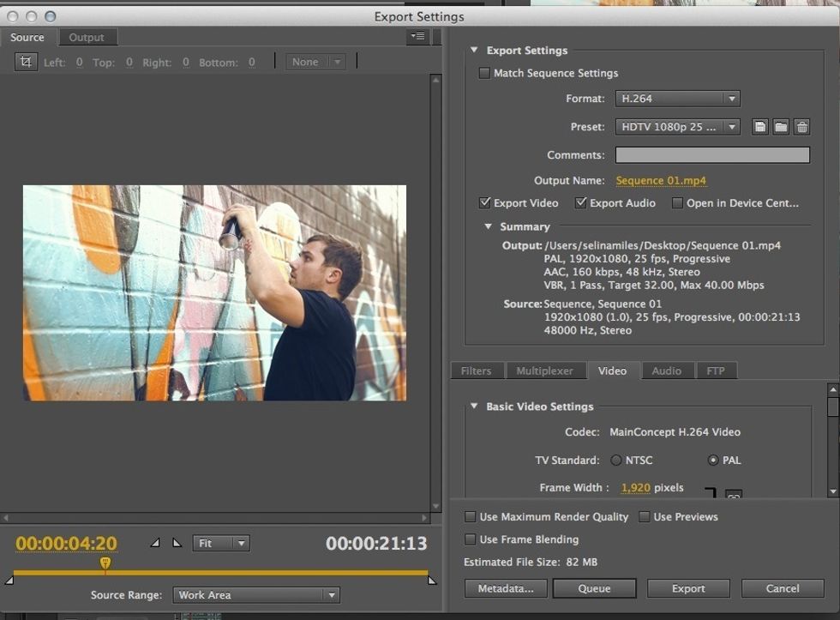
Task: Click the Save Preset icon
Action: coord(760,126)
